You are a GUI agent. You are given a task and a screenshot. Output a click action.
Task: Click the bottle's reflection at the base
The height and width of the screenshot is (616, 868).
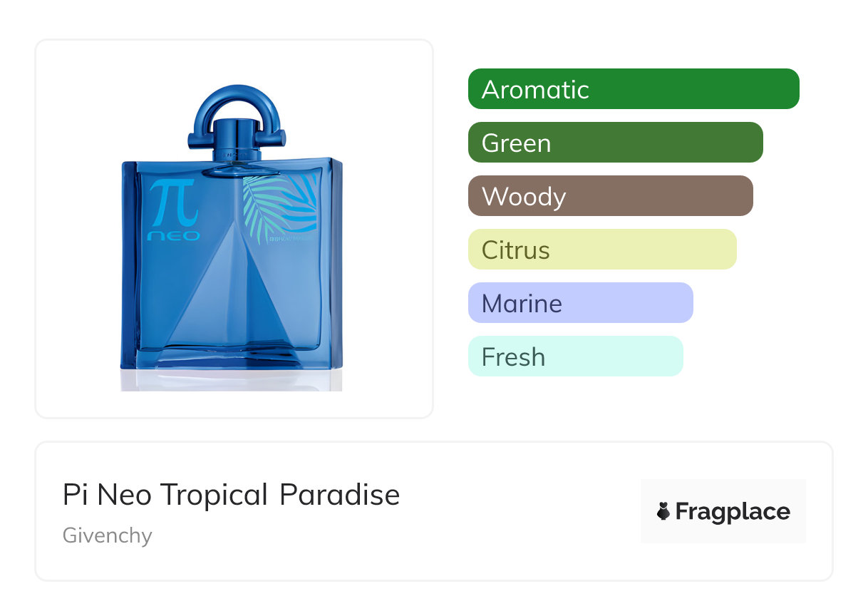click(232, 379)
